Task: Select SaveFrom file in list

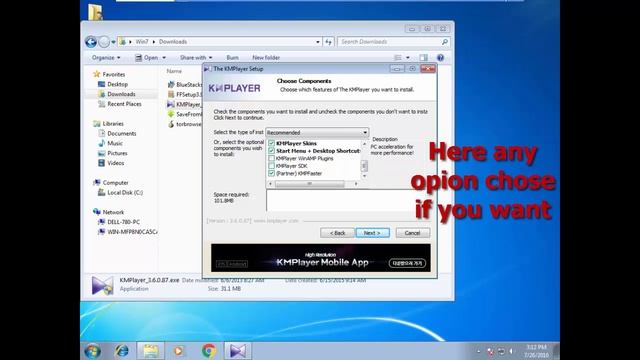Action: (184, 114)
